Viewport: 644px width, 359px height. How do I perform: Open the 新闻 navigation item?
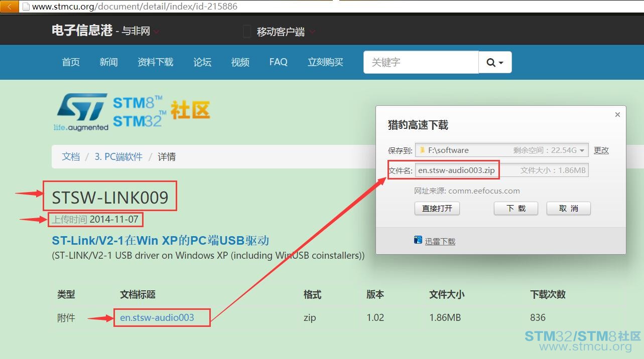[x=108, y=62]
